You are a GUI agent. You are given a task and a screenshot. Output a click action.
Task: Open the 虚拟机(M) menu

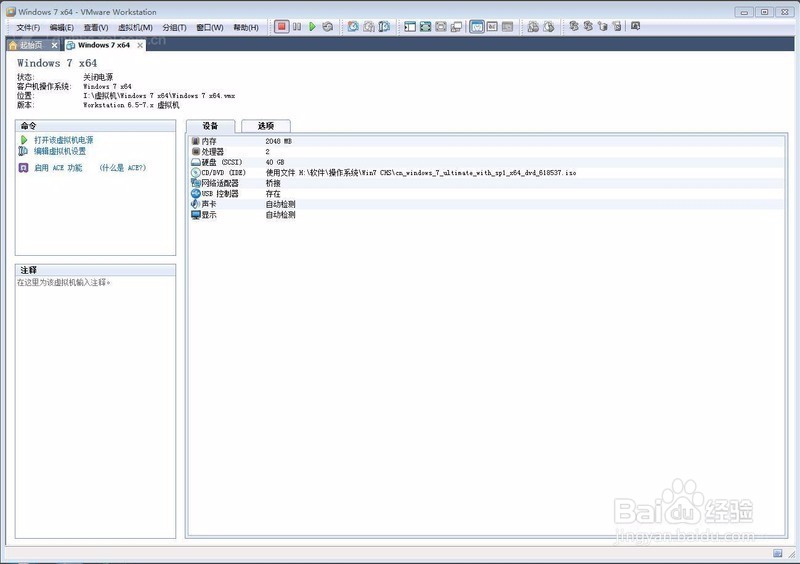tap(135, 28)
